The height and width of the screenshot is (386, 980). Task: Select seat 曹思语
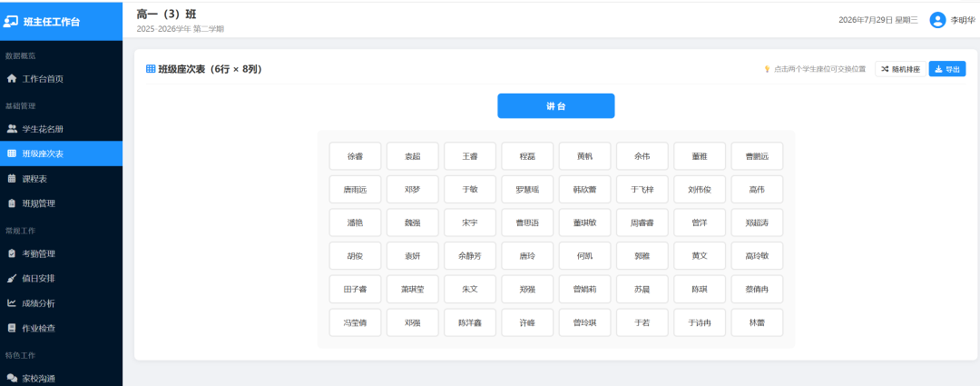(x=527, y=223)
